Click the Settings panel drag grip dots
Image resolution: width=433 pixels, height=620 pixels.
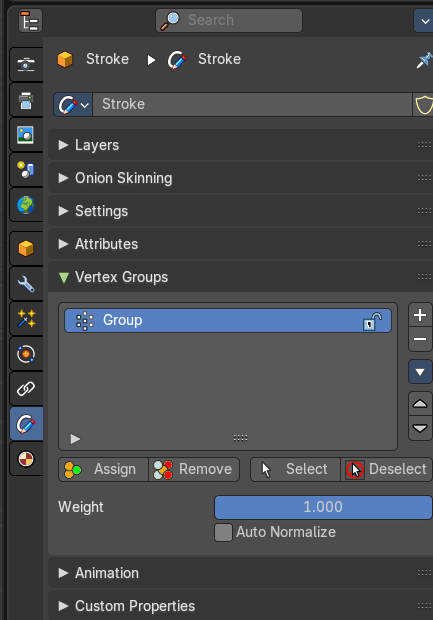pos(424,211)
